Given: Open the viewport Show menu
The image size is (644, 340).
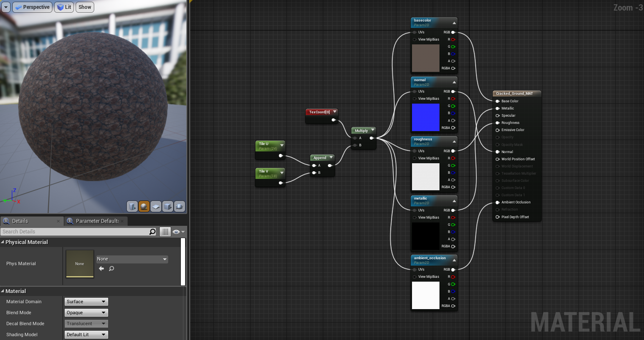Looking at the screenshot, I should tap(85, 7).
